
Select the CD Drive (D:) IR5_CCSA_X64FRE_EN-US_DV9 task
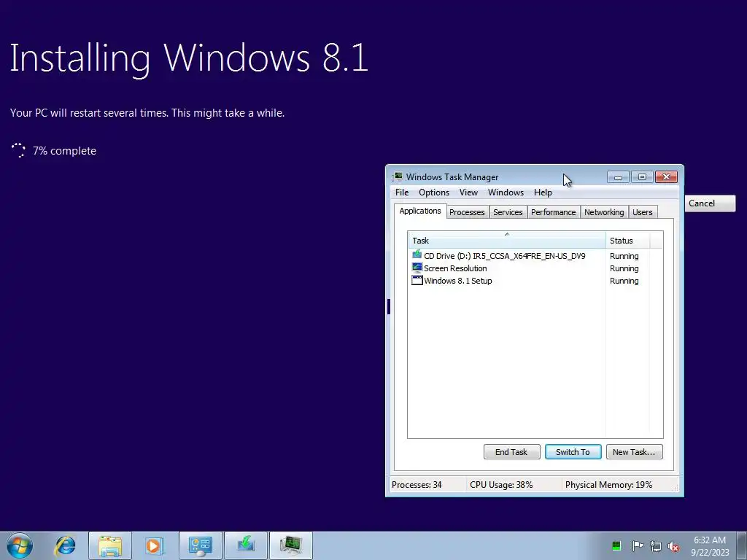505,256
